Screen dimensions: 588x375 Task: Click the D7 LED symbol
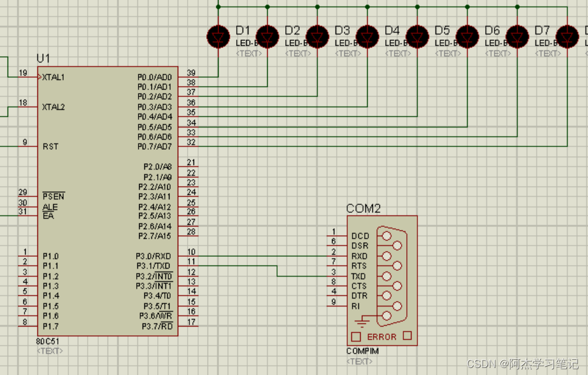[x=517, y=36]
